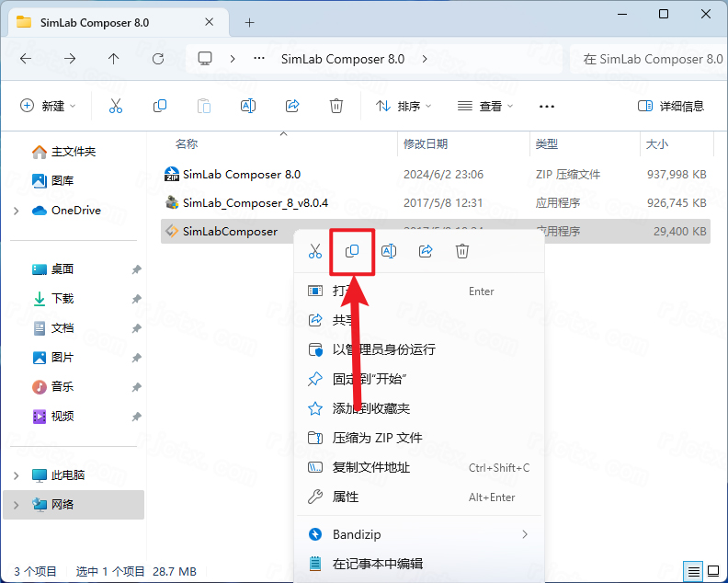This screenshot has width=728, height=583.
Task: Open the 新建 dropdown
Action: (48, 106)
